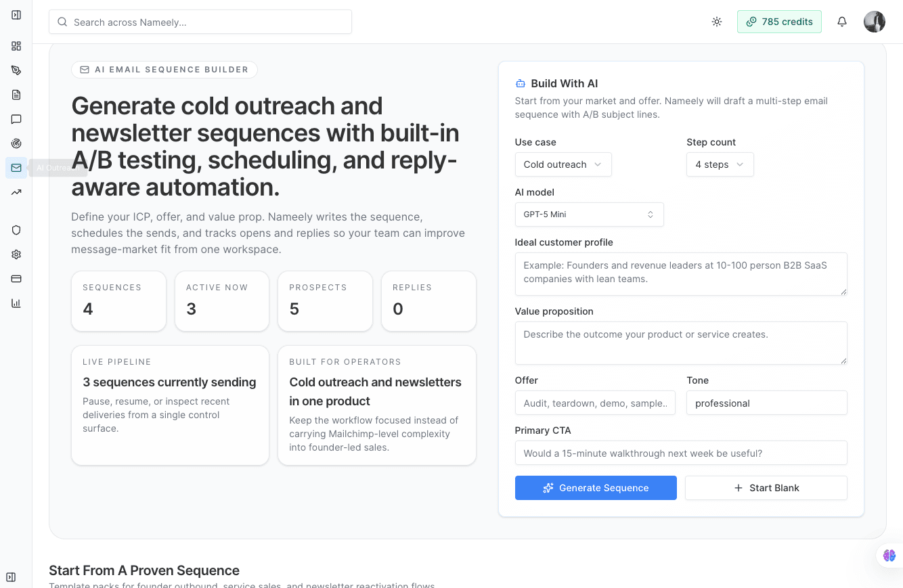Open the analytics trend icon in sidebar

coord(16,192)
